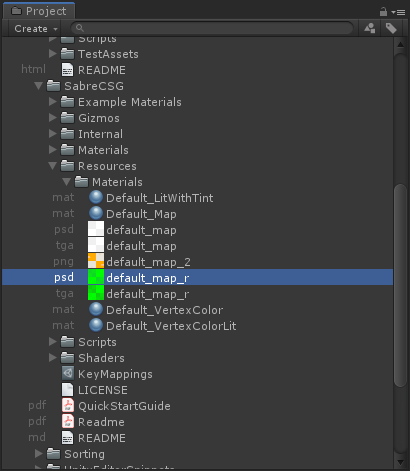Collapse the SabreCSG folder
The image size is (410, 471).
click(x=39, y=86)
